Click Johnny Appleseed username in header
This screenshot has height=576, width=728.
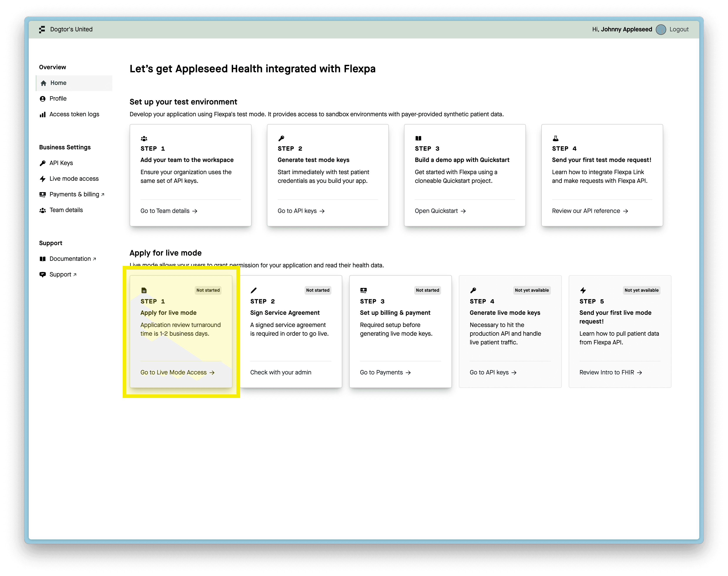626,29
